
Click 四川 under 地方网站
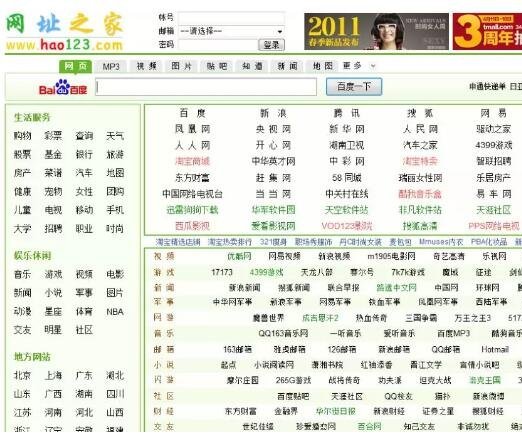[x=115, y=394]
